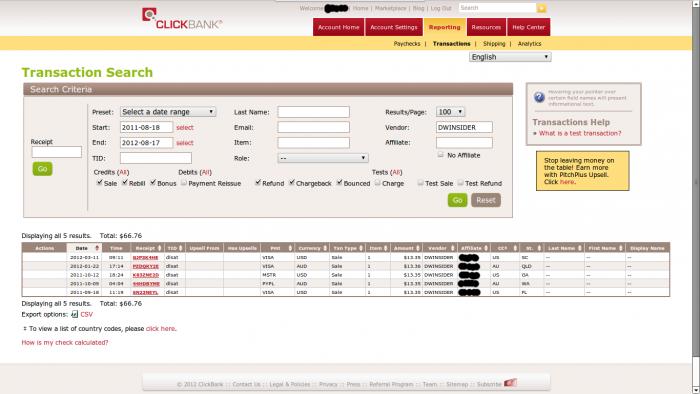
Task: Sort by Pmt column arrows
Action: [x=290, y=248]
